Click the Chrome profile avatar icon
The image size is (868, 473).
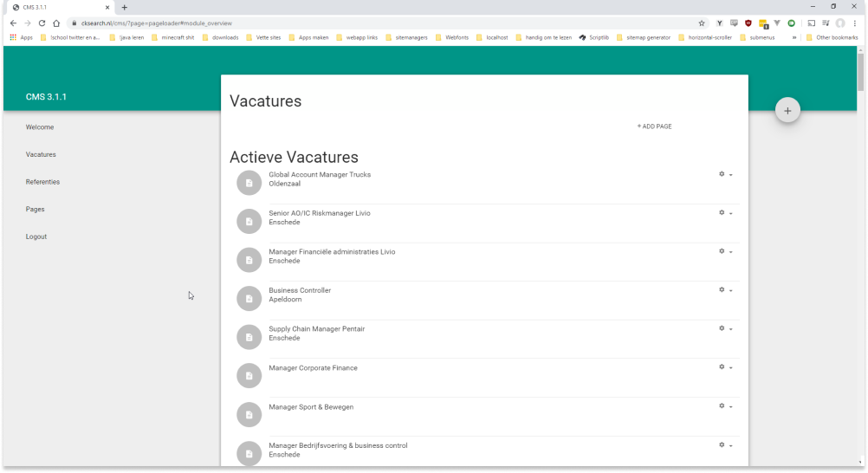(840, 23)
